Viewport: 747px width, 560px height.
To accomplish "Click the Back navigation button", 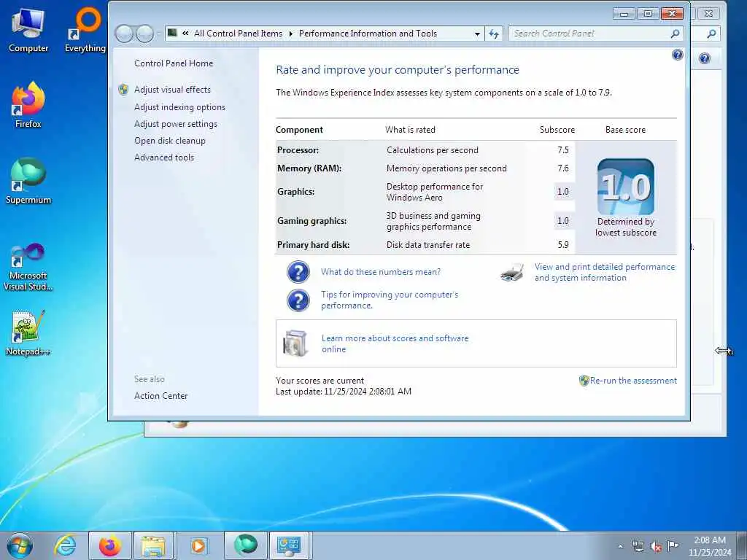I will point(124,34).
